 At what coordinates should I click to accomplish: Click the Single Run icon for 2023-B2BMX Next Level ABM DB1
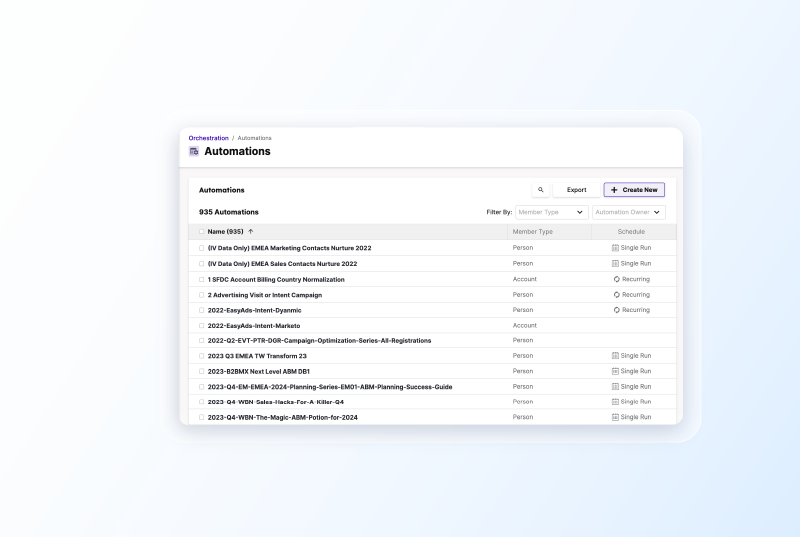coord(615,371)
